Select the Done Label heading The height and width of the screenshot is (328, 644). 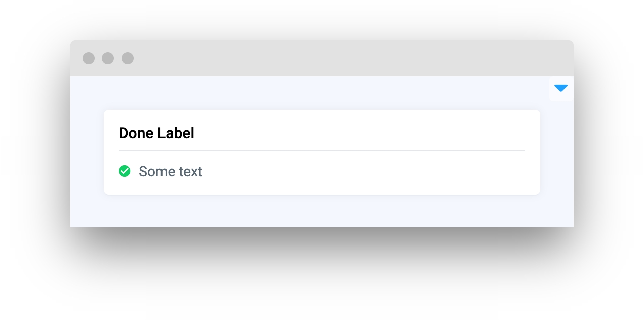(x=156, y=133)
